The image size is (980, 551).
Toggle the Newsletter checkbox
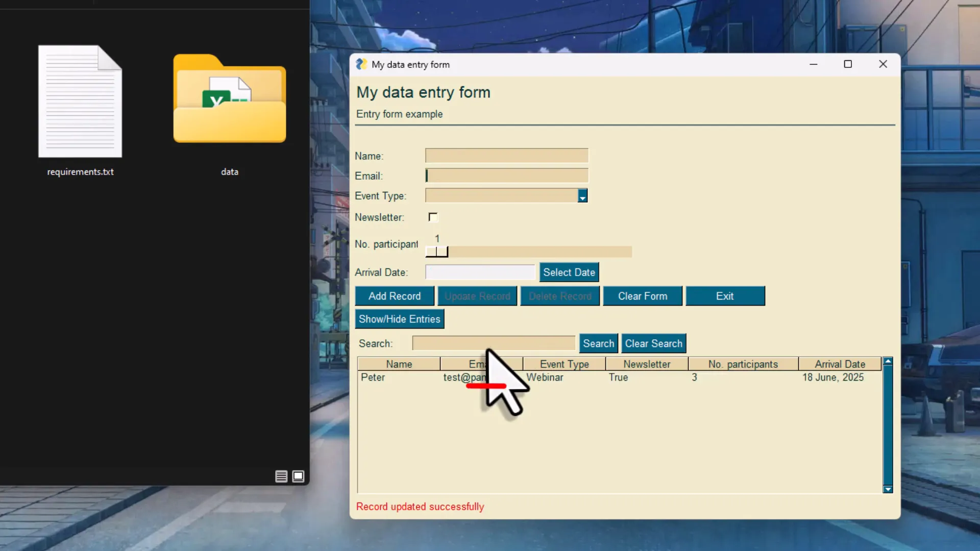pyautogui.click(x=432, y=217)
